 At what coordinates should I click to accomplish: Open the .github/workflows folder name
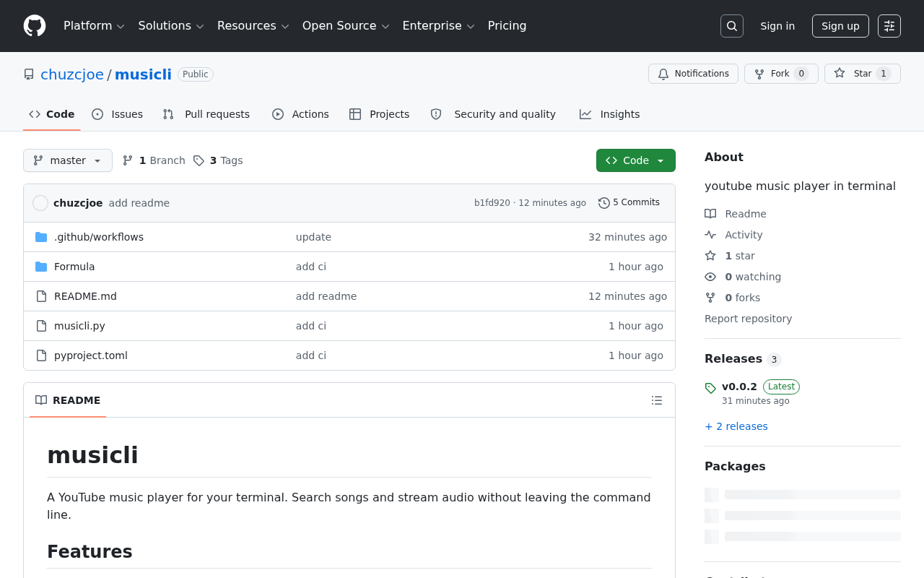click(99, 237)
